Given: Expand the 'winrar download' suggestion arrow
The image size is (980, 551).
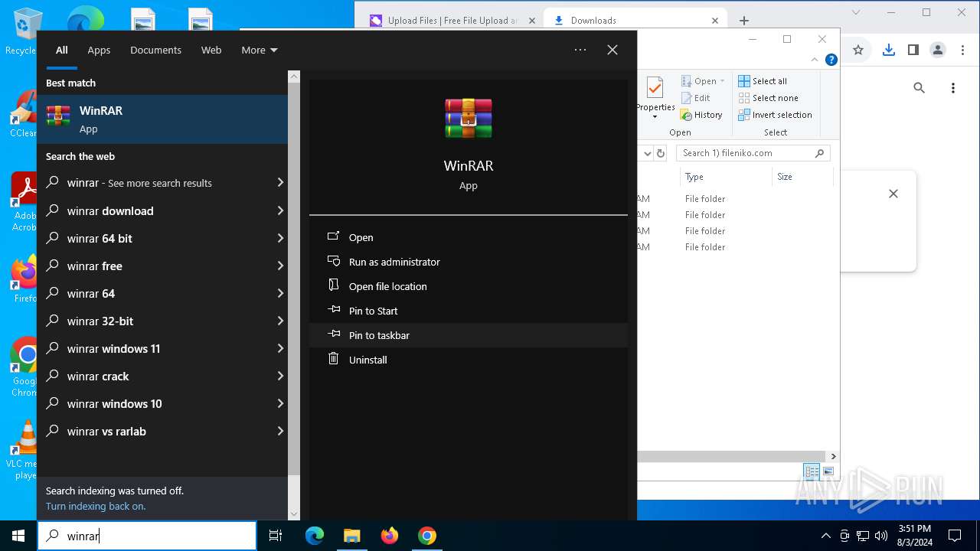Looking at the screenshot, I should point(280,210).
